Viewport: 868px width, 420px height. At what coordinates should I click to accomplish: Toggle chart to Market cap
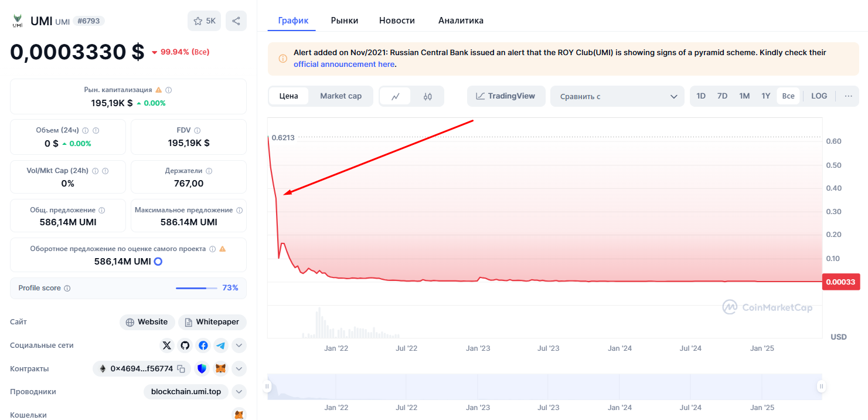(341, 96)
